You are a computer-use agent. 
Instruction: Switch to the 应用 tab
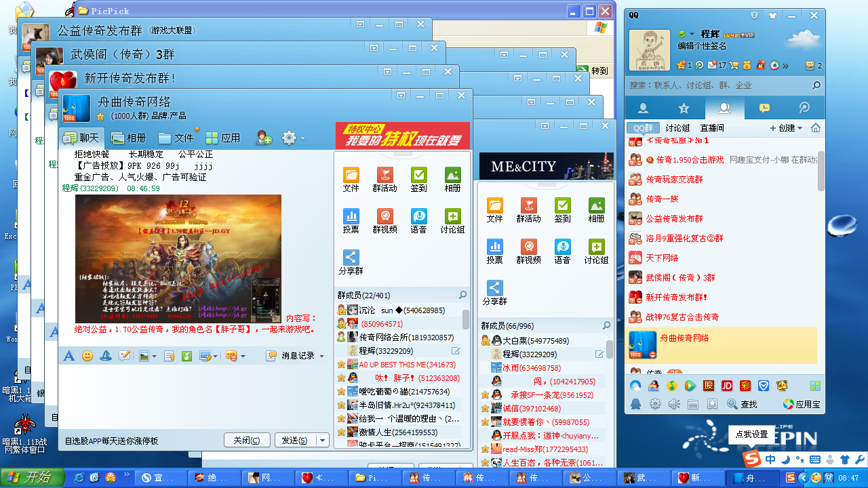coord(224,138)
